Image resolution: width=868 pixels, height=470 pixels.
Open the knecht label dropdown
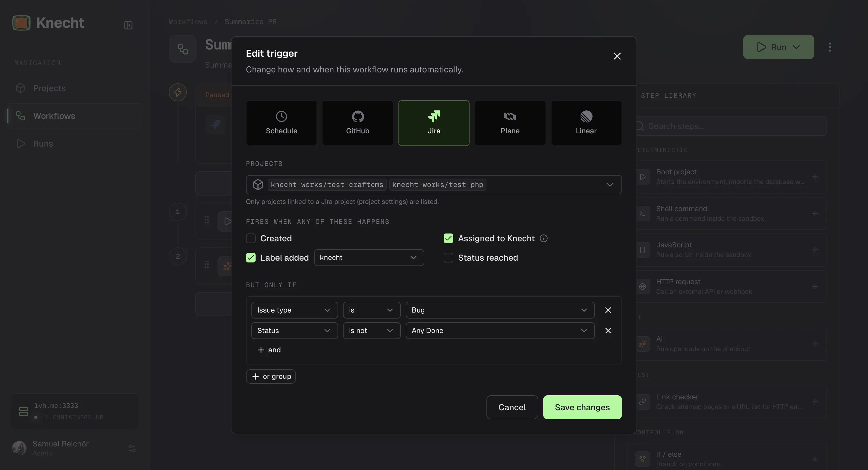369,258
